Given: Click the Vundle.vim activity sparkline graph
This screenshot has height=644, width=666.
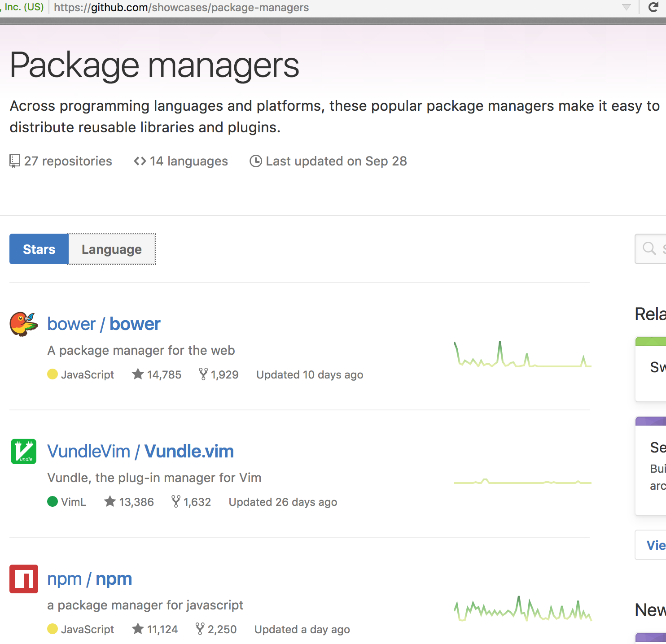Looking at the screenshot, I should click(x=523, y=482).
